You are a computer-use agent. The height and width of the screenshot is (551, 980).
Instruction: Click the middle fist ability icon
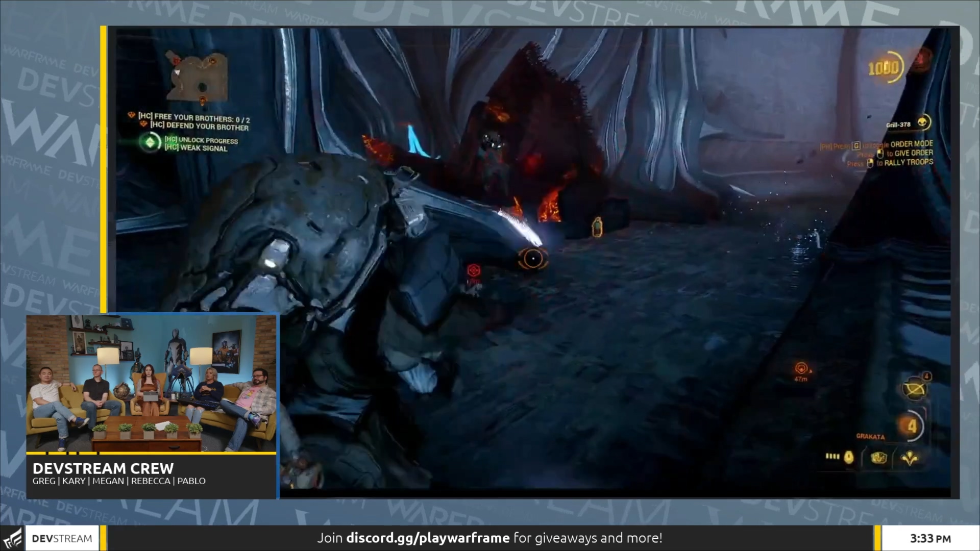tap(878, 458)
